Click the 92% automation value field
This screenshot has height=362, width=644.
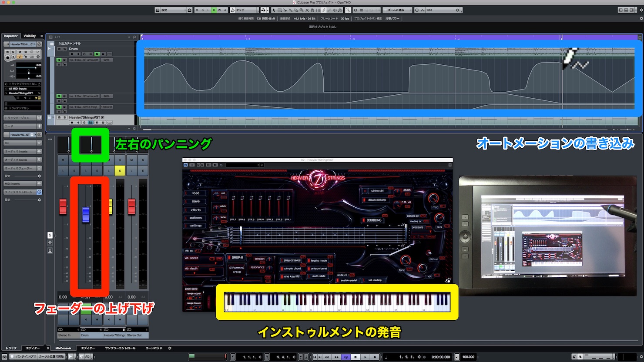coord(107,60)
